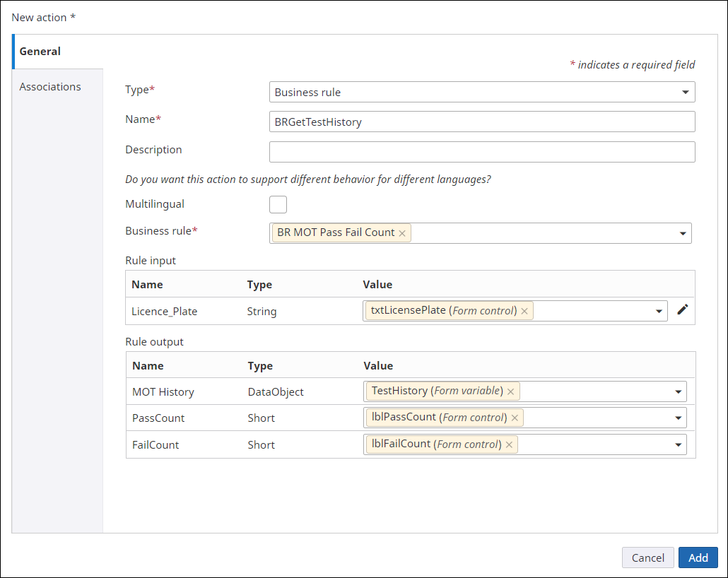Open the FailCount value dropdown
Viewport: 728px width, 578px height.
pos(678,445)
